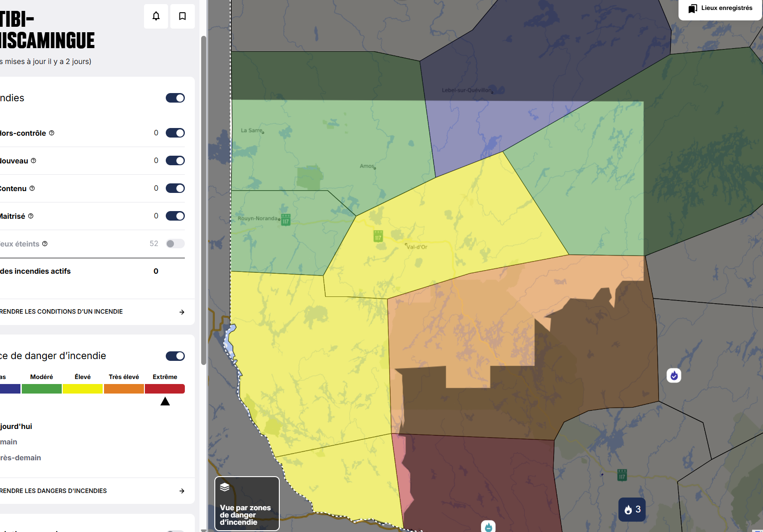The width and height of the screenshot is (763, 532).
Task: Open the fire cluster marker showing 3
Action: point(632,509)
